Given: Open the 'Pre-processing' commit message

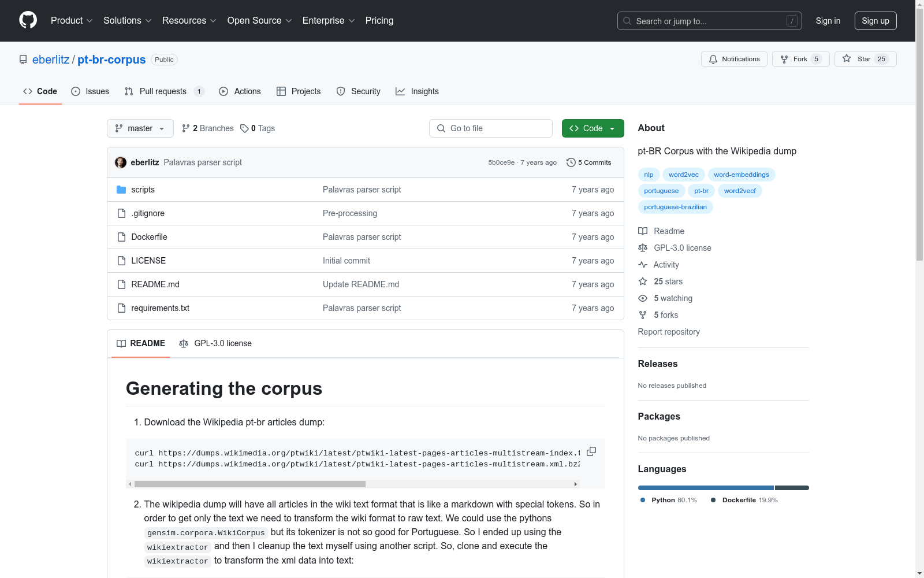Looking at the screenshot, I should 350,213.
